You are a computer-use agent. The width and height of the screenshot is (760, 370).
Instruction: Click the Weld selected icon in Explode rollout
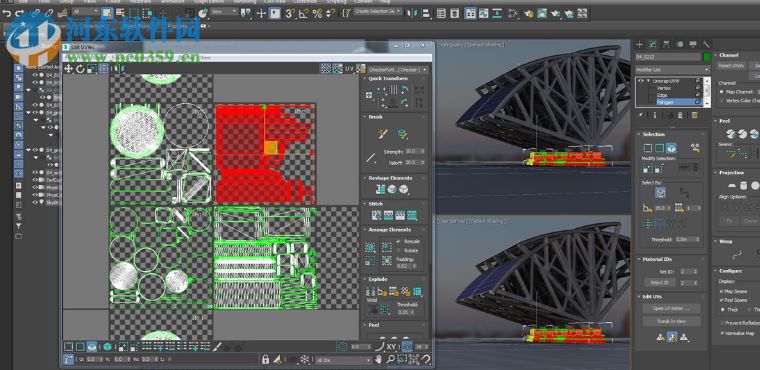384,309
